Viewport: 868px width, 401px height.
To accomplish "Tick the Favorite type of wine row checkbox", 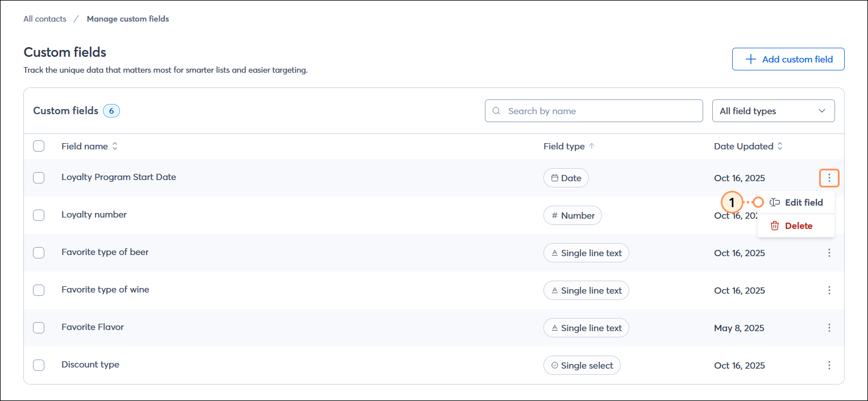I will [39, 290].
